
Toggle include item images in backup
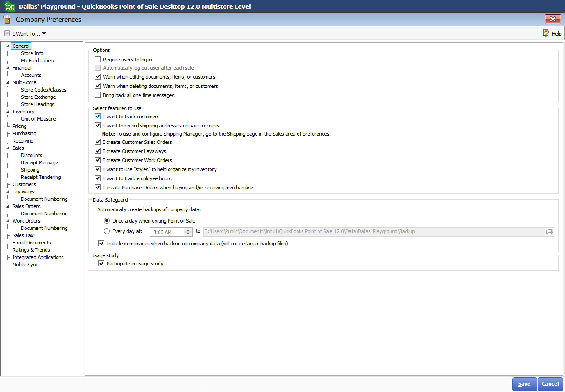(101, 244)
